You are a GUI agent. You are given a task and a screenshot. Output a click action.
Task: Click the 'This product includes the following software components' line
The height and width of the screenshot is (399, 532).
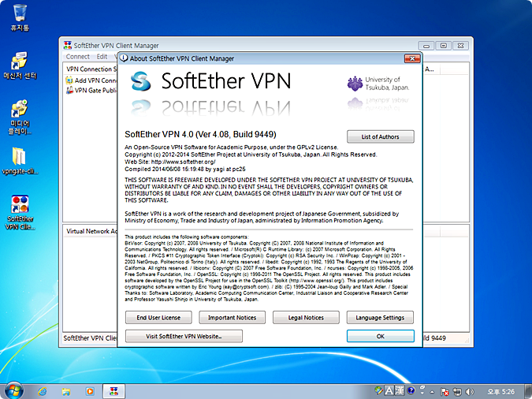click(x=186, y=237)
